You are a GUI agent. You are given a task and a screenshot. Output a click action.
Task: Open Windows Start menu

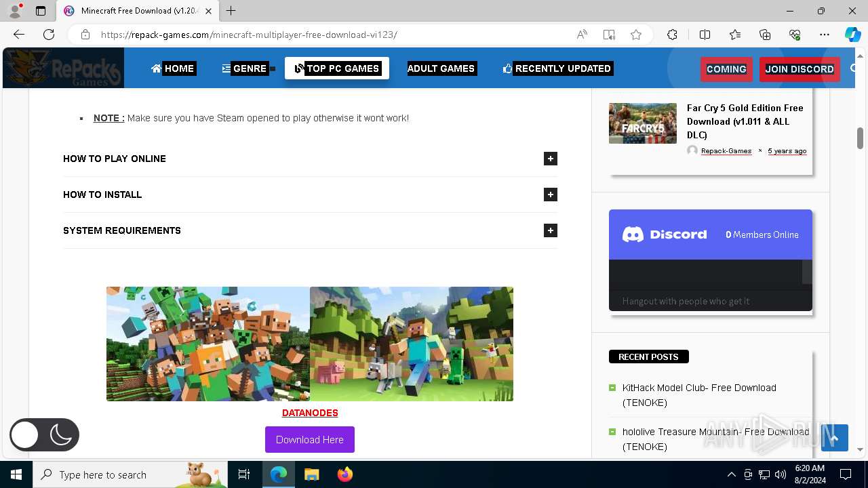point(16,474)
